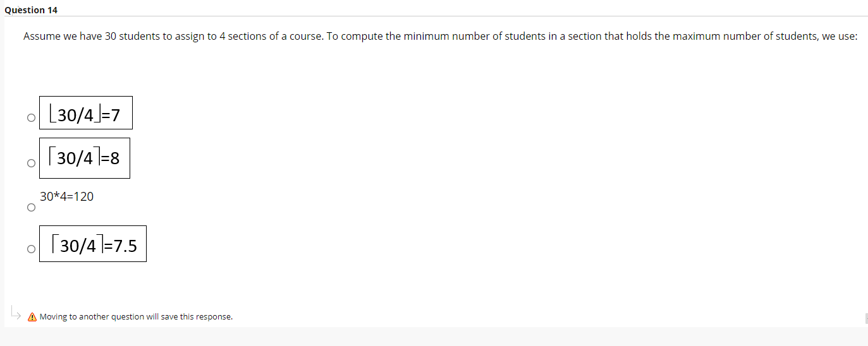Click the 'Moving to another question' warning text

pos(136,317)
